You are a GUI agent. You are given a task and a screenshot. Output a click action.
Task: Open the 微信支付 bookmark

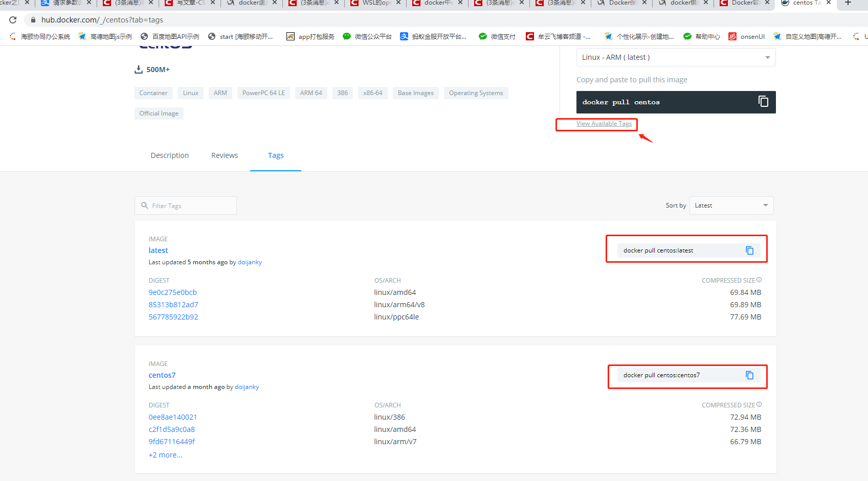point(497,36)
